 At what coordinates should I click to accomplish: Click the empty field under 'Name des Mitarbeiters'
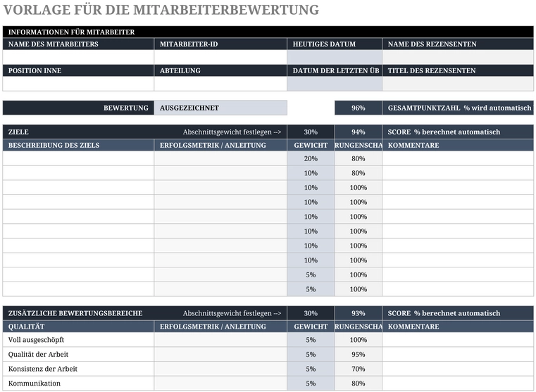pyautogui.click(x=78, y=58)
